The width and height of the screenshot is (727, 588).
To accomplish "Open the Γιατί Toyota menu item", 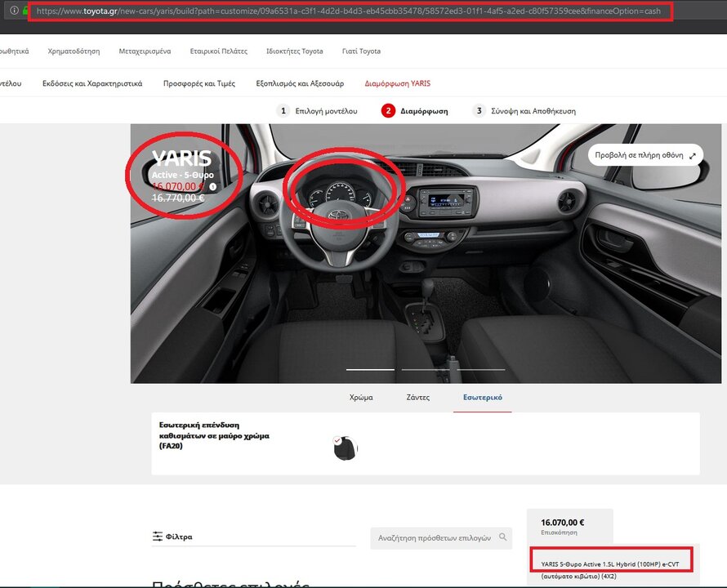I will [x=361, y=51].
